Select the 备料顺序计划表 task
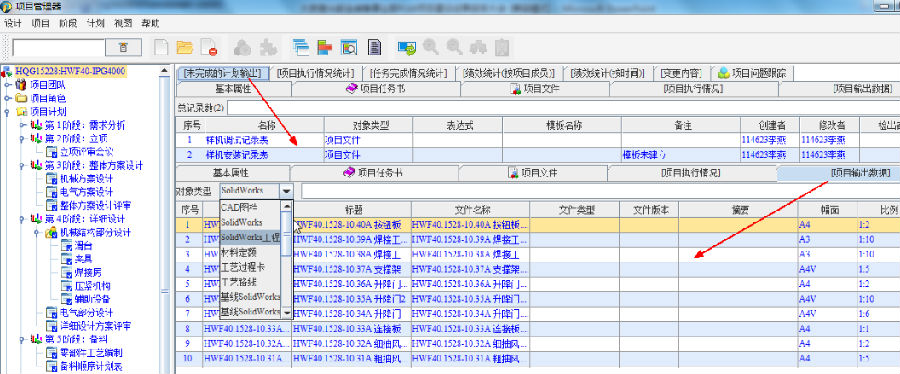This screenshot has height=374, width=900. [91, 366]
